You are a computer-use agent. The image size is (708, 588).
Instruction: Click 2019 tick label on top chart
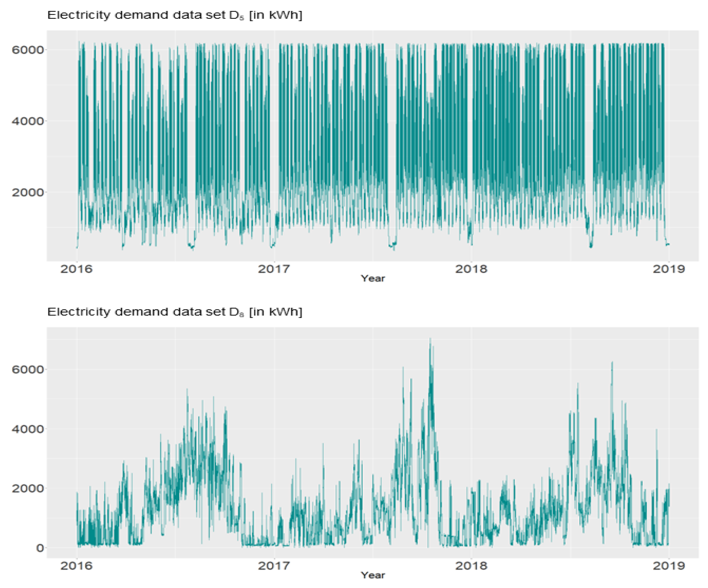(x=669, y=269)
